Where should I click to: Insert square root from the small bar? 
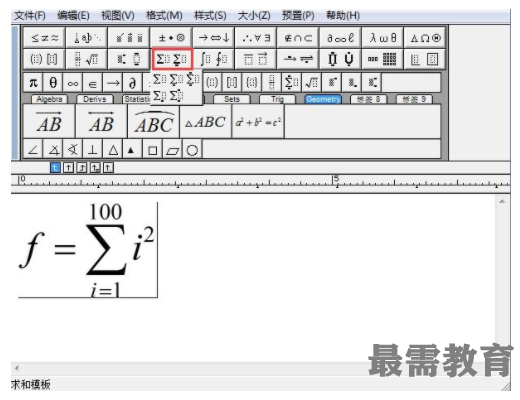pos(312,82)
